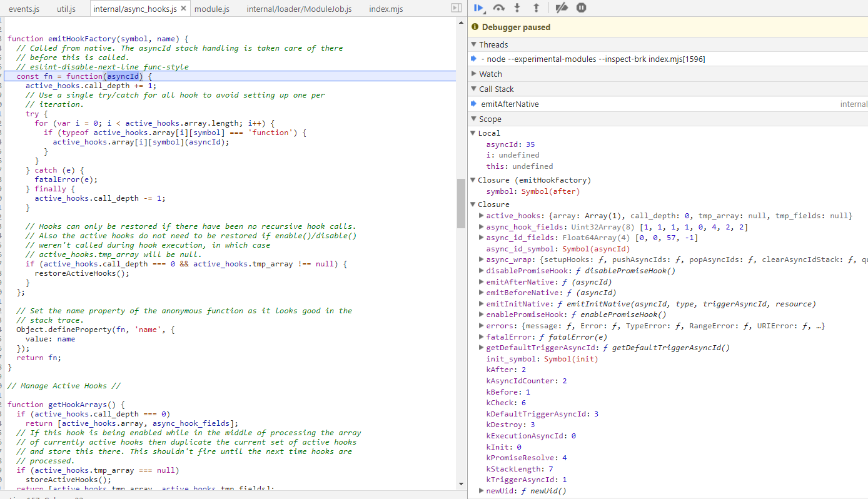
Task: Collapse the Call Stack section
Action: pyautogui.click(x=668, y=89)
